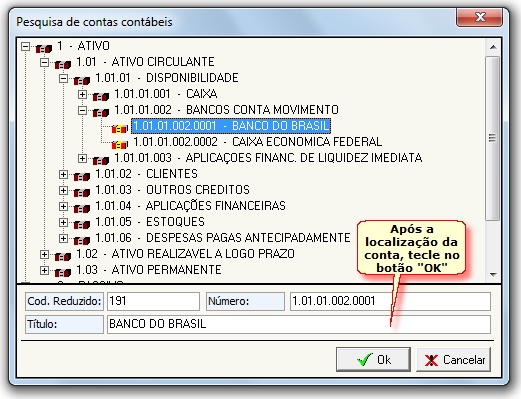Click the icon beside BANCOS CONTA MOVIMENTO
Image resolution: width=521 pixels, height=399 pixels.
[x=101, y=112]
